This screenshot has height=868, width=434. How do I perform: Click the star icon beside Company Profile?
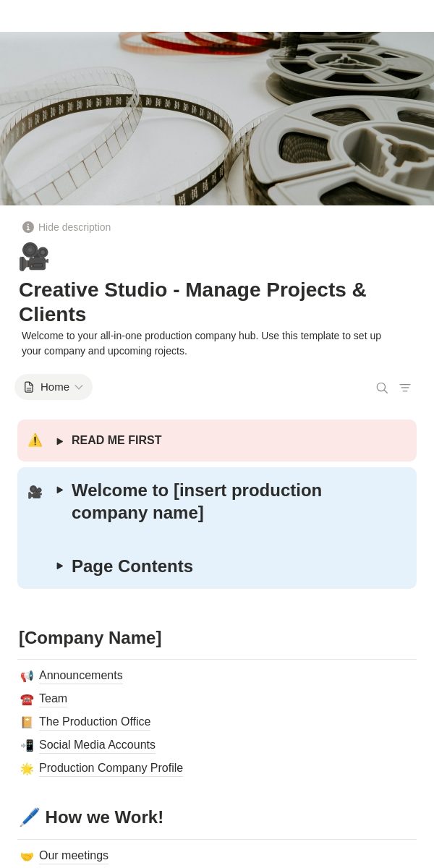(x=27, y=769)
